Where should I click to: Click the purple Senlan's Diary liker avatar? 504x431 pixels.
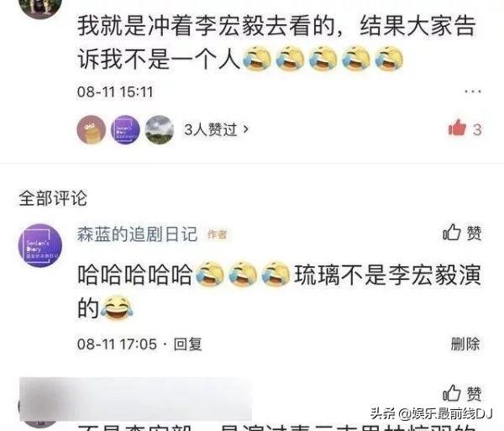pos(125,129)
